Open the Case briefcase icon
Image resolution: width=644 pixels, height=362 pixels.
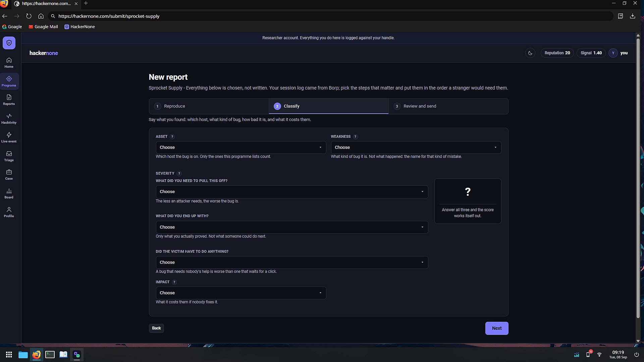(x=9, y=175)
